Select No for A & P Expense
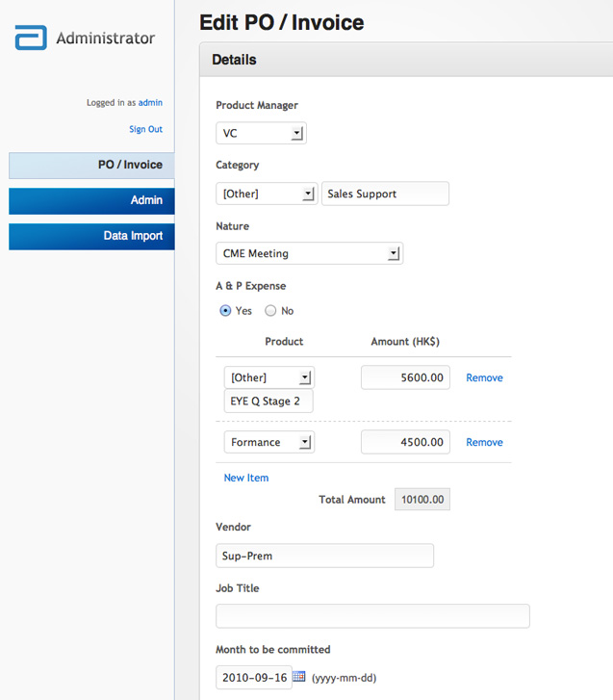Screen dimensions: 613x700 tap(270, 311)
